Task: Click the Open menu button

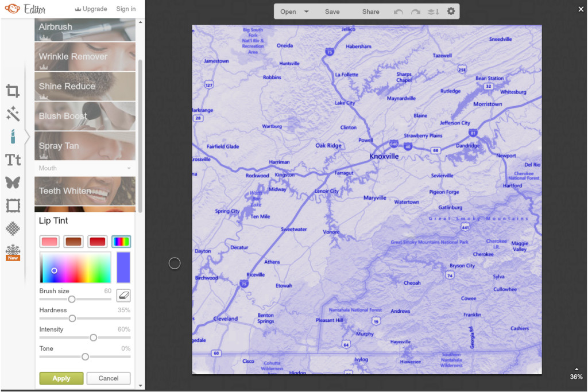Action: (x=288, y=11)
